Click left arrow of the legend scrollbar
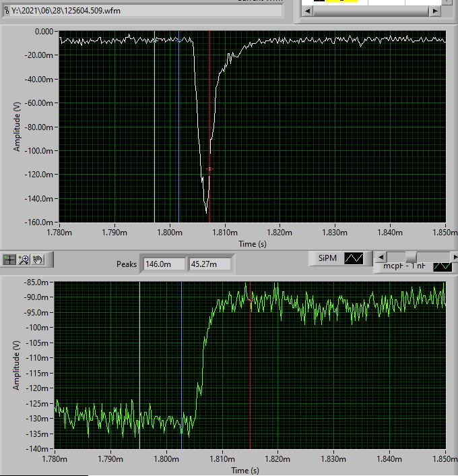The width and height of the screenshot is (458, 476). [x=381, y=257]
